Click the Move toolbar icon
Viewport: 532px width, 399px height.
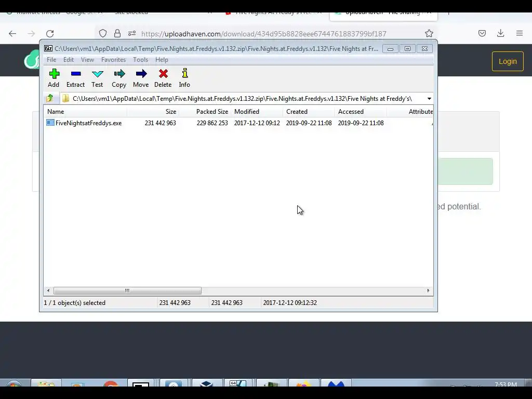point(141,78)
